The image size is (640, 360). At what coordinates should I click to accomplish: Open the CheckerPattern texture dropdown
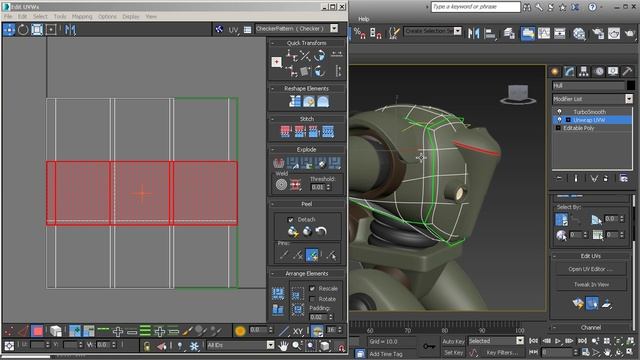pos(334,29)
